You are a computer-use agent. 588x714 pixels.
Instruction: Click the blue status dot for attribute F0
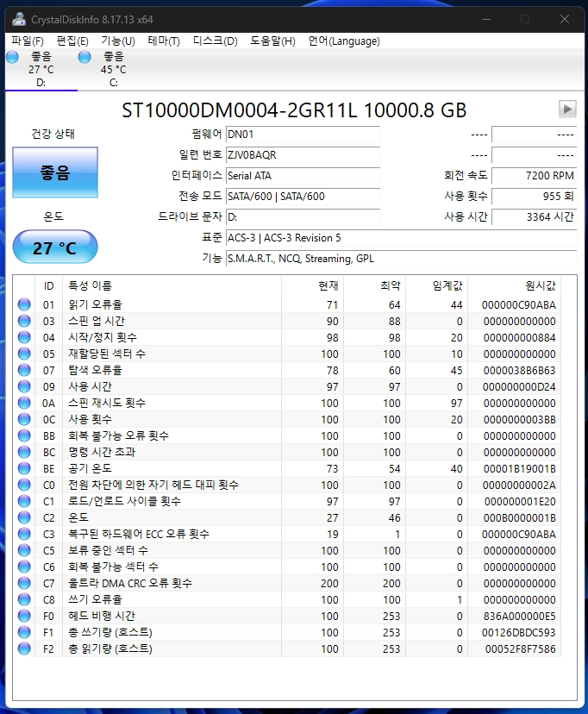24,616
